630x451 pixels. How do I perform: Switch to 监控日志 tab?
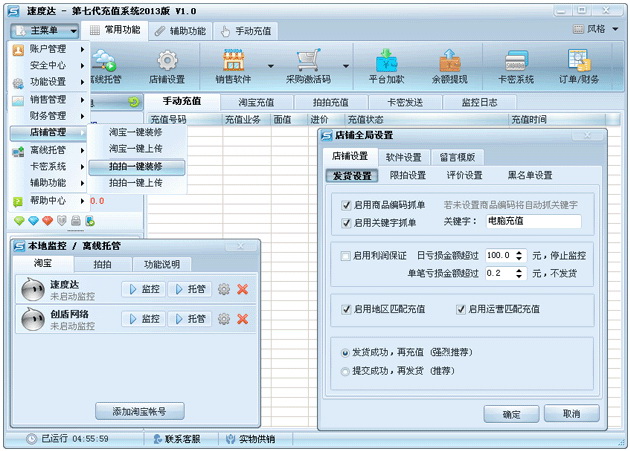click(479, 102)
